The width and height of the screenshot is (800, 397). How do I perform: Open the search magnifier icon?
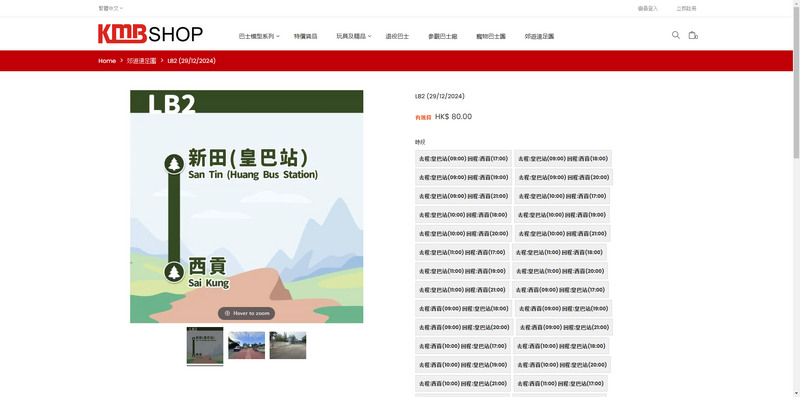coord(676,35)
